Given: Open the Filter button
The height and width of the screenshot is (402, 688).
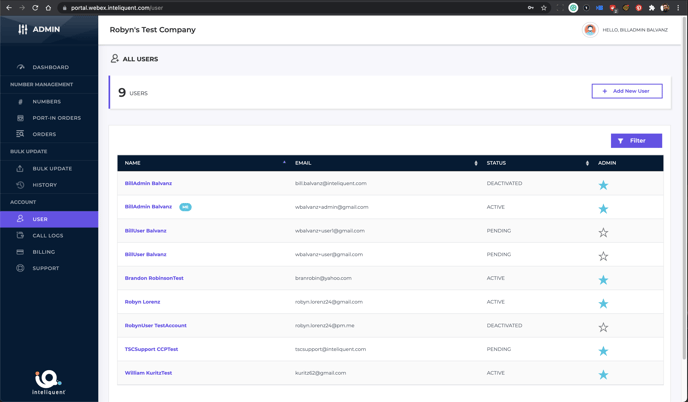Looking at the screenshot, I should [636, 141].
